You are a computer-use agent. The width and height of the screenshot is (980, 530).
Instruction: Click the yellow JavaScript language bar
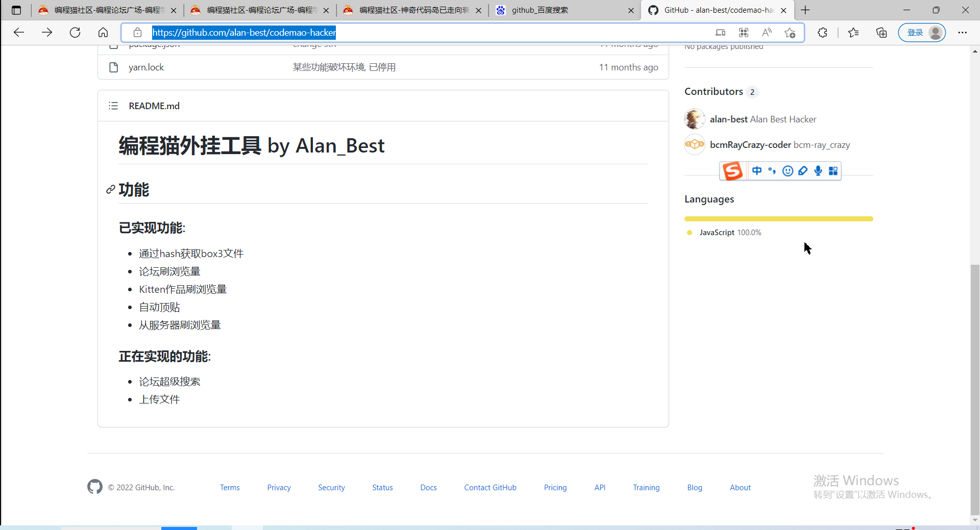(779, 219)
